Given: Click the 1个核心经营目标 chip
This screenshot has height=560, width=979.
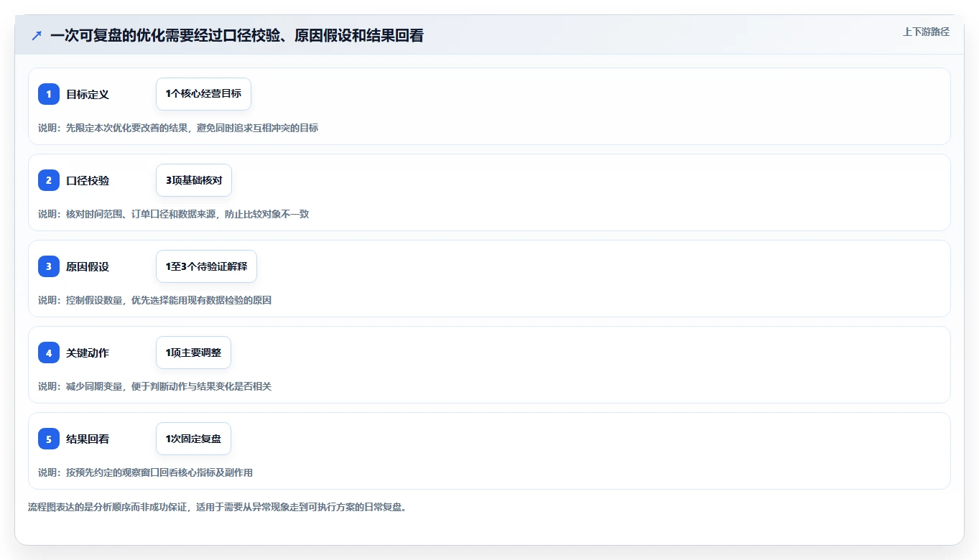Looking at the screenshot, I should click(x=203, y=94).
